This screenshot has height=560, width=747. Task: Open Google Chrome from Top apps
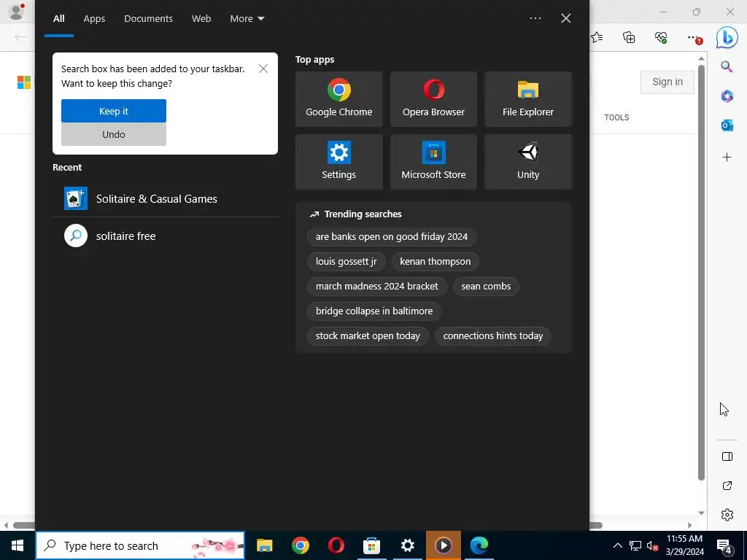pyautogui.click(x=338, y=99)
